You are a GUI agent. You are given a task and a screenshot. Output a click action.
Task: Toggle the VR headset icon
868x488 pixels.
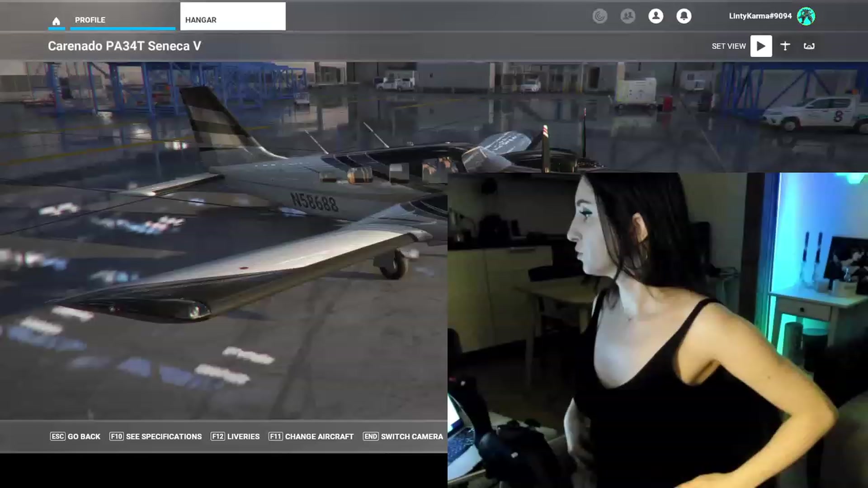tap(809, 46)
